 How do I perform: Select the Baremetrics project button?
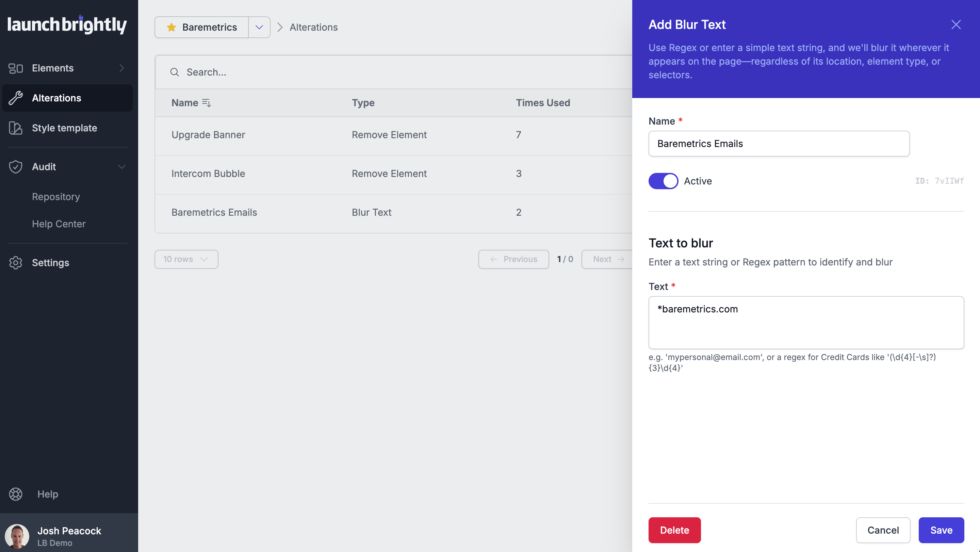coord(202,27)
